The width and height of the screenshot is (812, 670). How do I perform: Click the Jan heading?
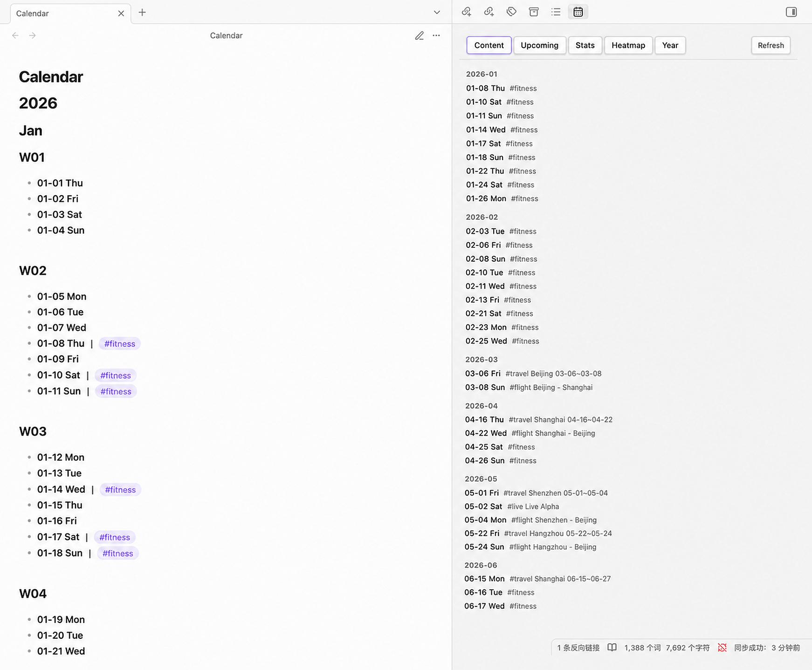[31, 130]
